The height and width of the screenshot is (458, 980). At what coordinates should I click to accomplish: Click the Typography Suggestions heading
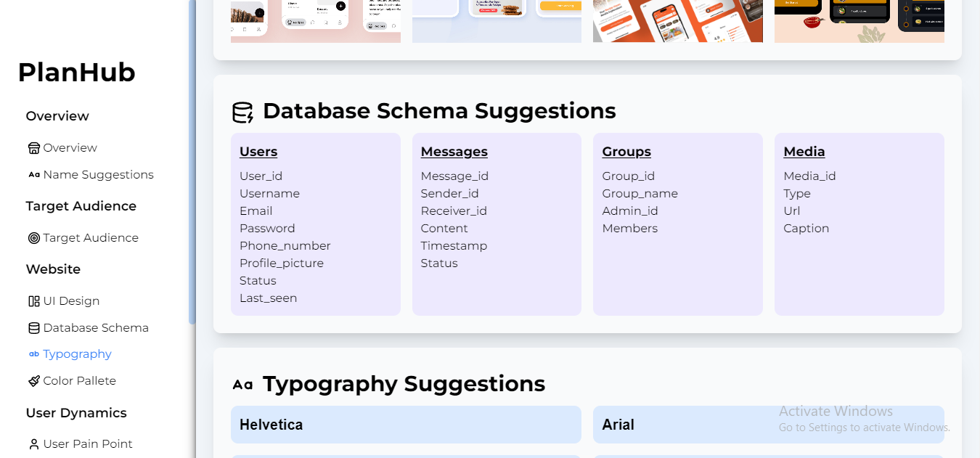point(404,384)
